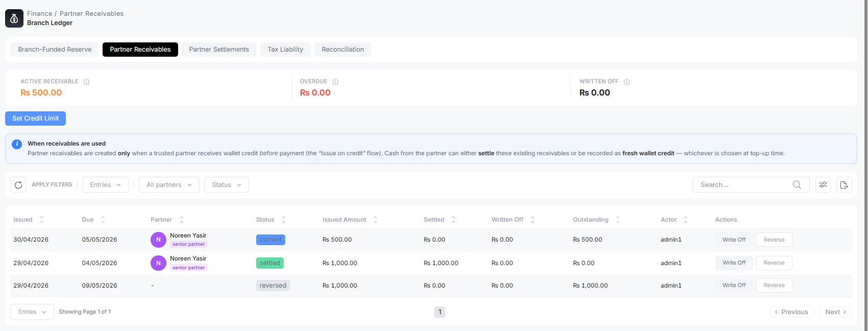Image resolution: width=868 pixels, height=331 pixels.
Task: Select page number 1
Action: coord(440,312)
